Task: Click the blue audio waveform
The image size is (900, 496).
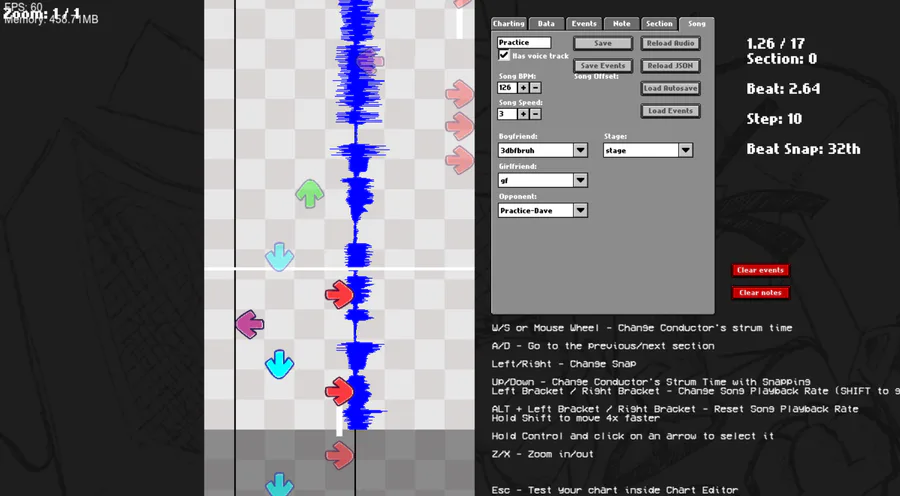Action: pos(357,215)
